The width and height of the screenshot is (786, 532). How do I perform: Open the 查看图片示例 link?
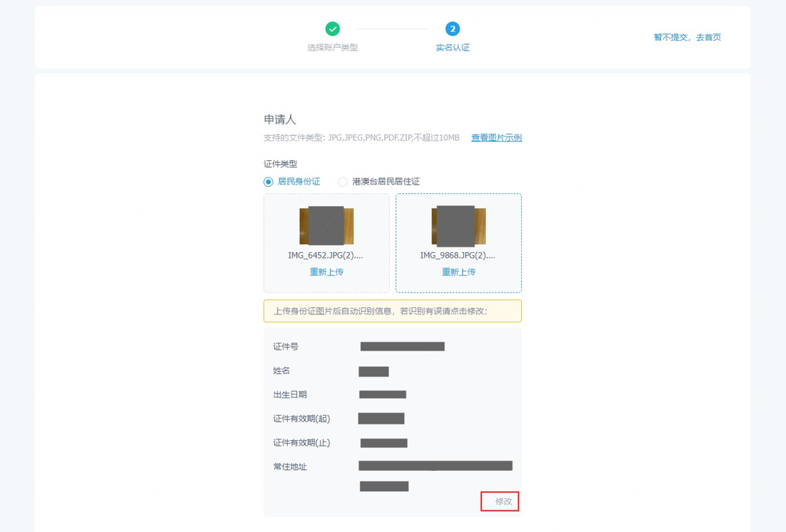tap(496, 138)
